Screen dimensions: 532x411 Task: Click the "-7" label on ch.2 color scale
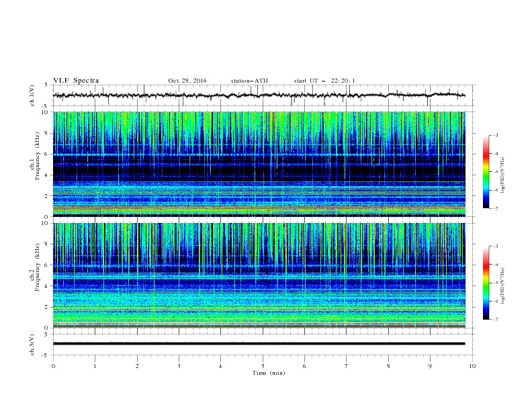[x=495, y=320]
